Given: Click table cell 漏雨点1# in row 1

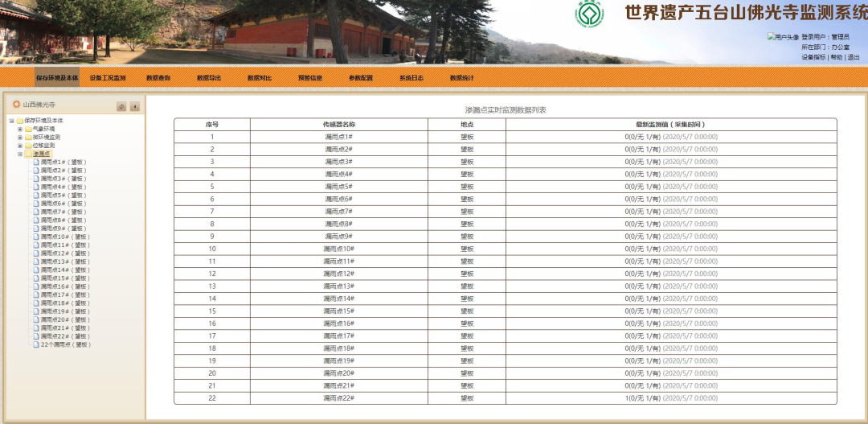Looking at the screenshot, I should 339,137.
